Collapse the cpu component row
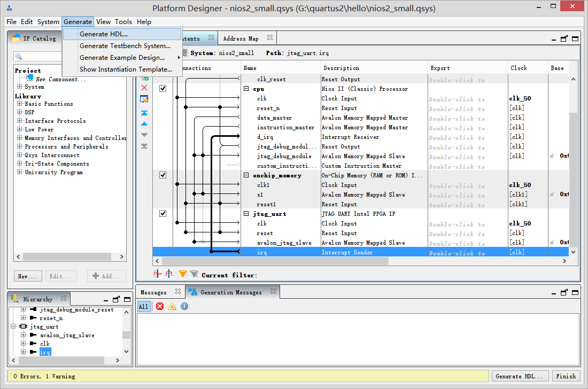 pos(246,89)
